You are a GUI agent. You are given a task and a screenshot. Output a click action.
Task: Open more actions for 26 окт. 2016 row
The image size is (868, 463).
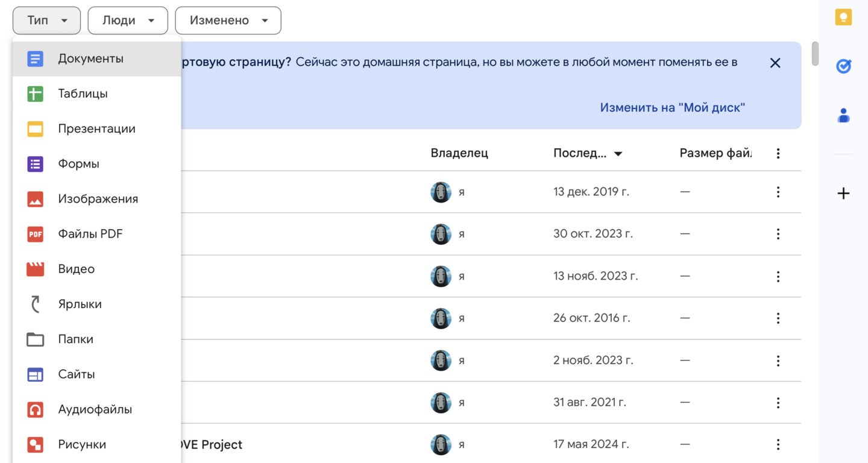[778, 318]
